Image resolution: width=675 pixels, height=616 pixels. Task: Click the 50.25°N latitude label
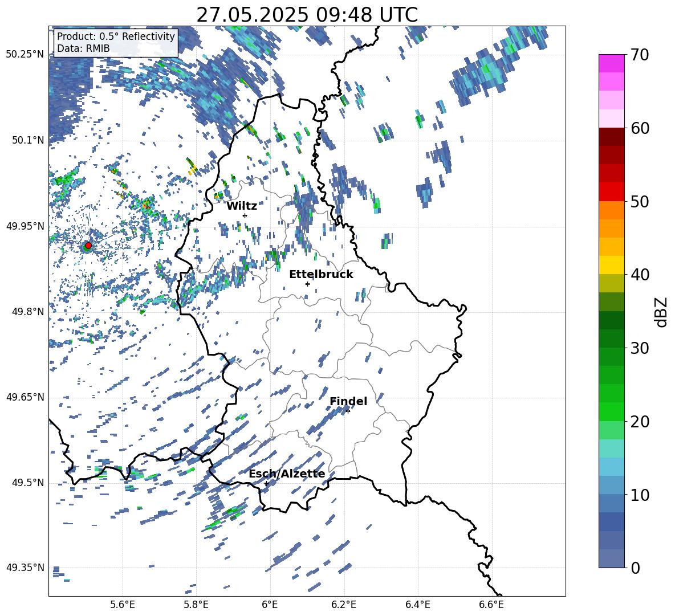click(x=25, y=55)
